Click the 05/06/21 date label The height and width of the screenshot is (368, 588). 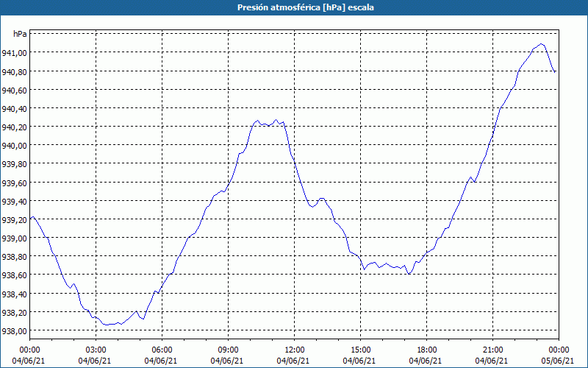pyautogui.click(x=558, y=361)
